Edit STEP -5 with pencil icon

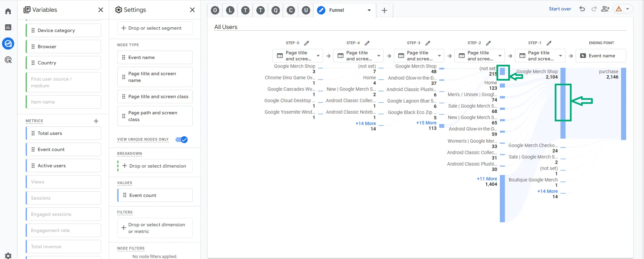point(307,43)
